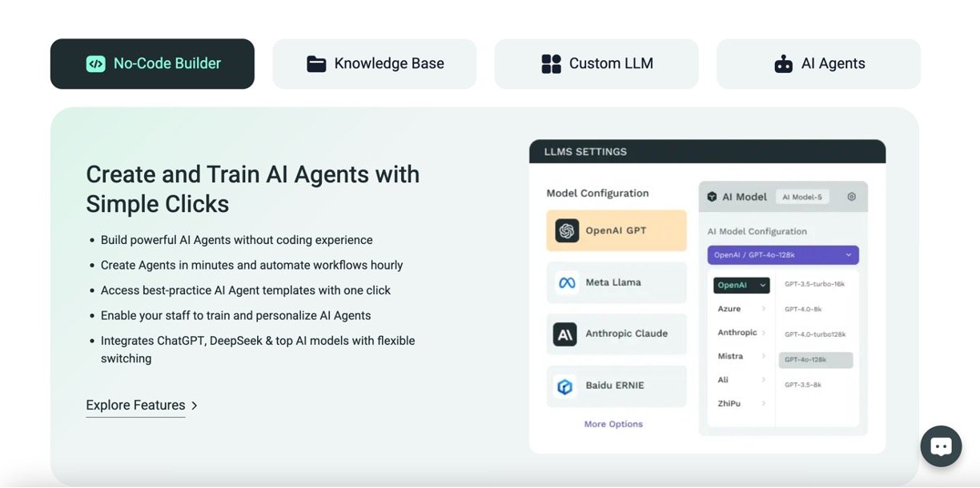The image size is (980, 488).
Task: Click the Anthropic Claude logo icon
Action: tap(565, 334)
